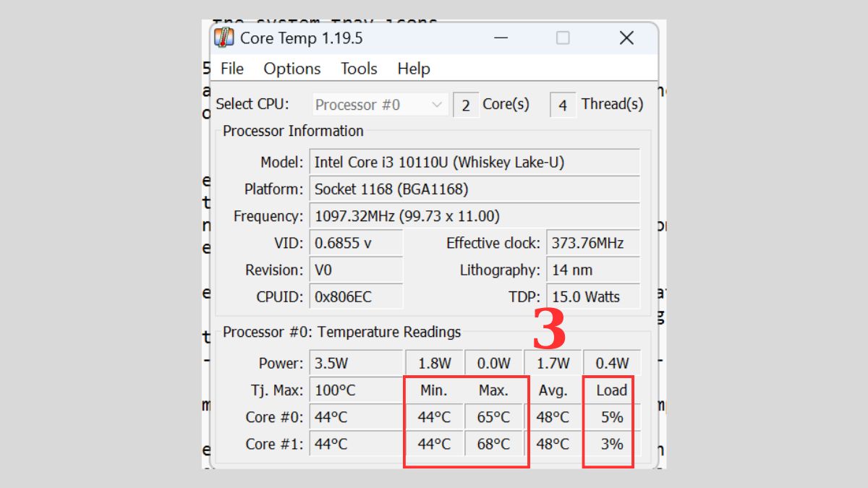Click the Effective clock reading
Image resolution: width=868 pixels, height=488 pixels.
(593, 243)
